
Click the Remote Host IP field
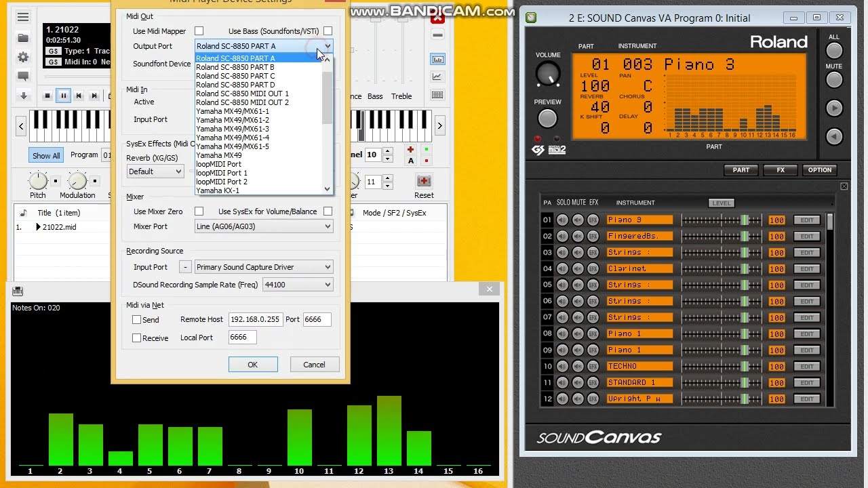coord(255,319)
